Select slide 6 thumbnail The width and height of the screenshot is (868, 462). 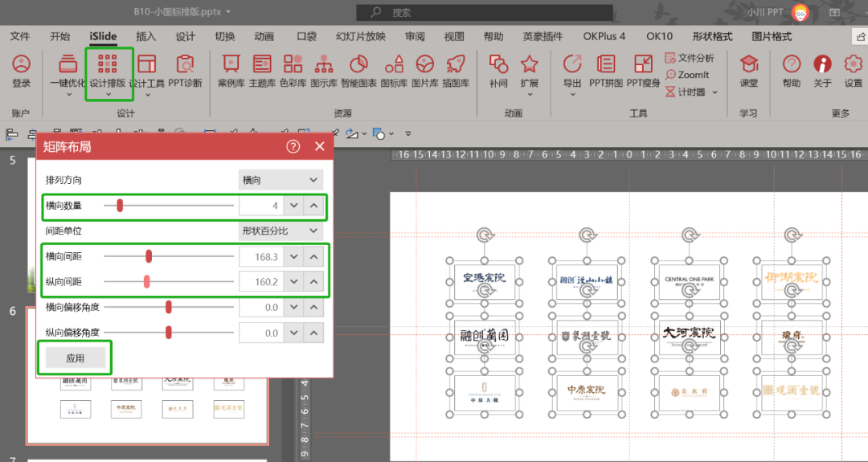(x=147, y=376)
